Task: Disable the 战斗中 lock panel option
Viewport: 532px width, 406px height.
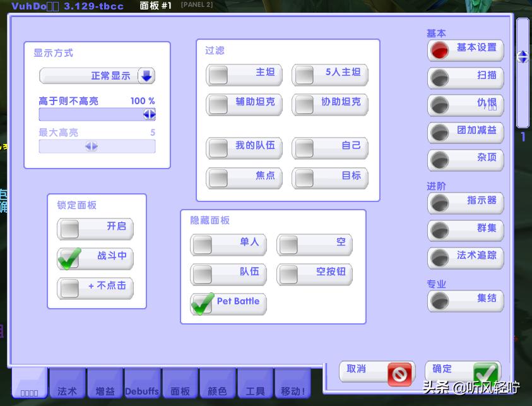Action: 69,258
